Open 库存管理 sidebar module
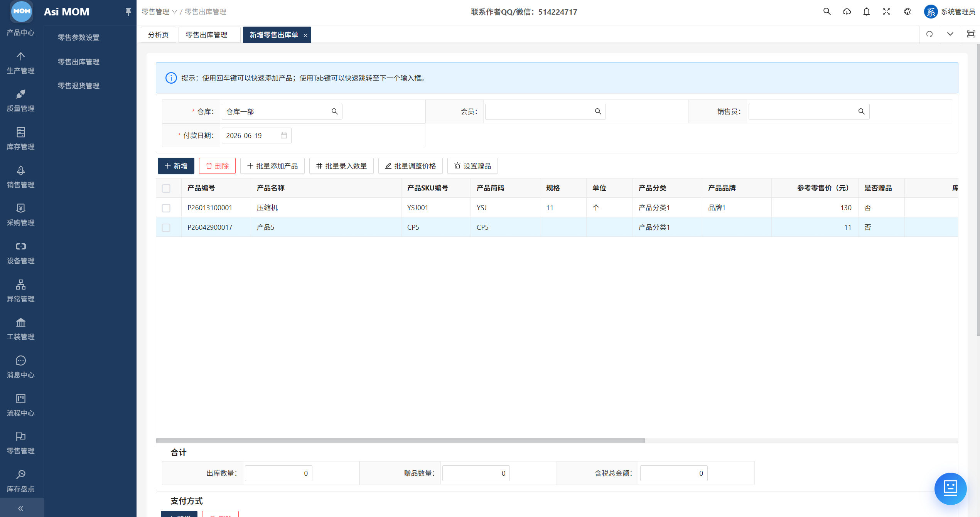 (x=21, y=139)
